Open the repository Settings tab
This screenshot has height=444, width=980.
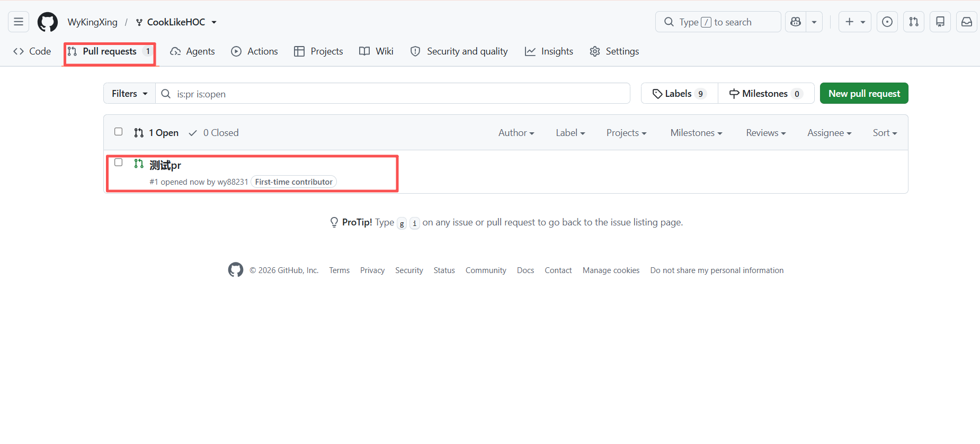(614, 51)
